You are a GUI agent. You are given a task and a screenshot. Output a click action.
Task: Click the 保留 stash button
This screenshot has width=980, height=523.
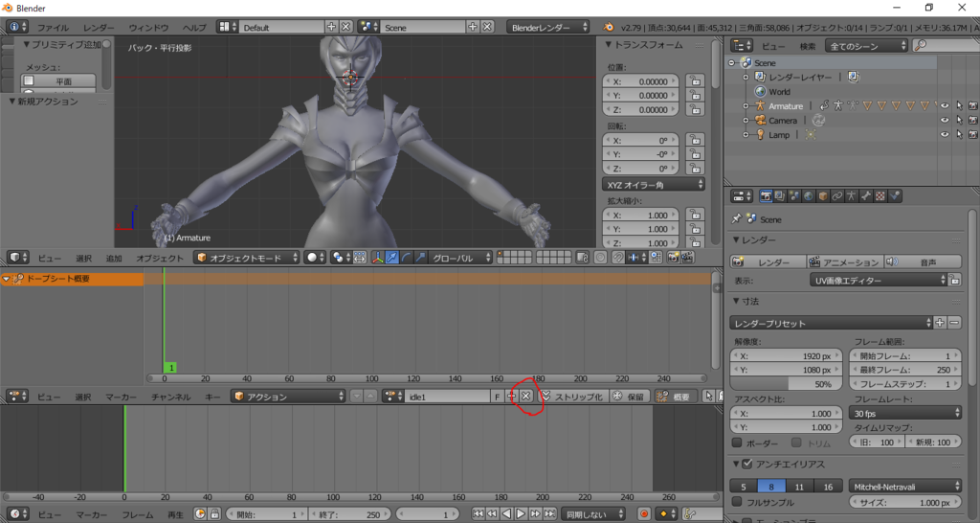[x=629, y=396]
